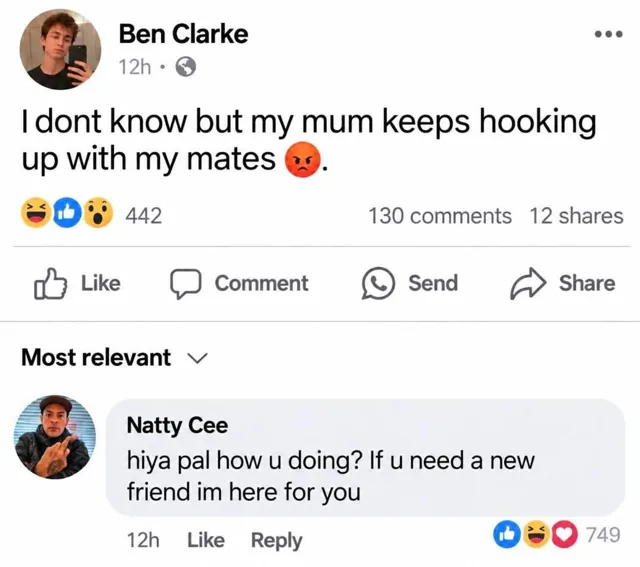This screenshot has height=567, width=640.
Task: Open Natty Cee's profile name
Action: (x=177, y=425)
